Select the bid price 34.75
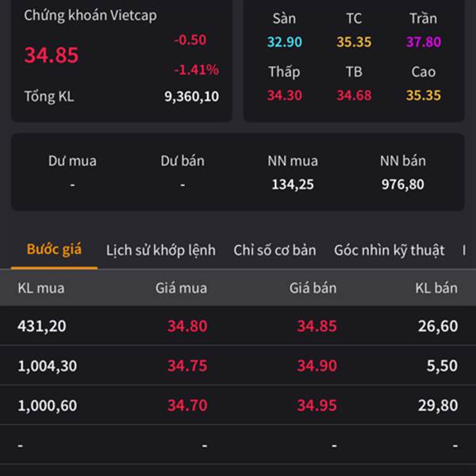 (187, 366)
